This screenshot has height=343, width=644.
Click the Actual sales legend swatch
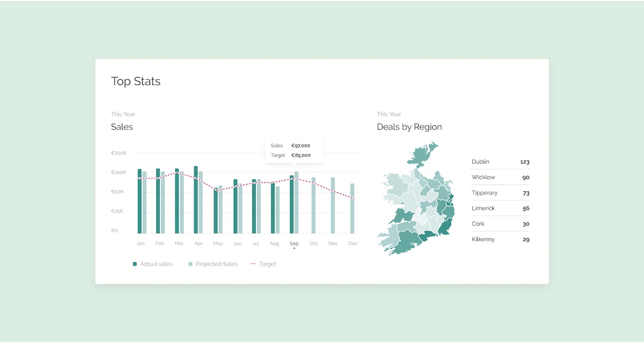click(x=135, y=264)
